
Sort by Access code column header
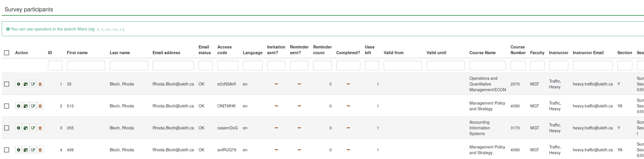click(225, 50)
